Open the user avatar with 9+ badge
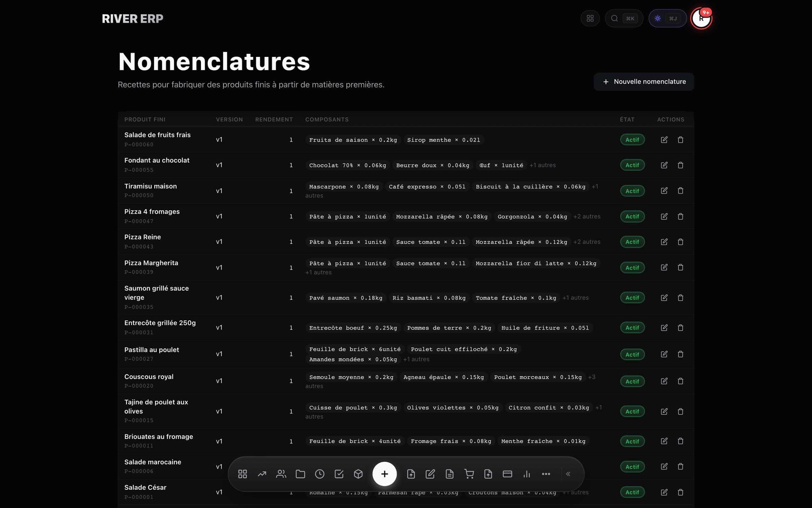 tap(701, 18)
